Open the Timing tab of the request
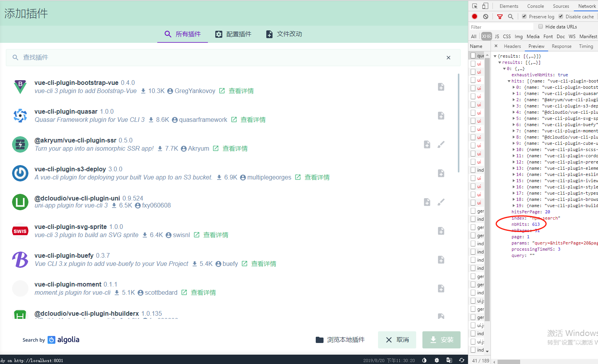Screen dimensions: 598x364 click(x=586, y=46)
